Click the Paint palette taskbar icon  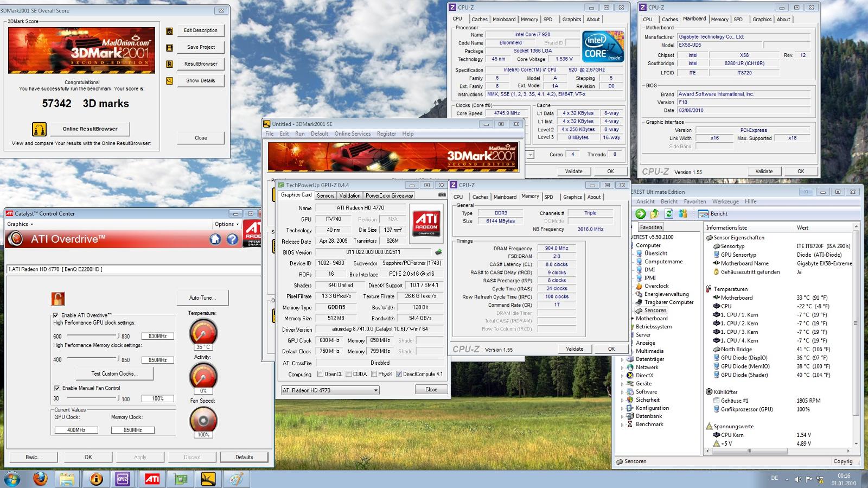click(236, 479)
